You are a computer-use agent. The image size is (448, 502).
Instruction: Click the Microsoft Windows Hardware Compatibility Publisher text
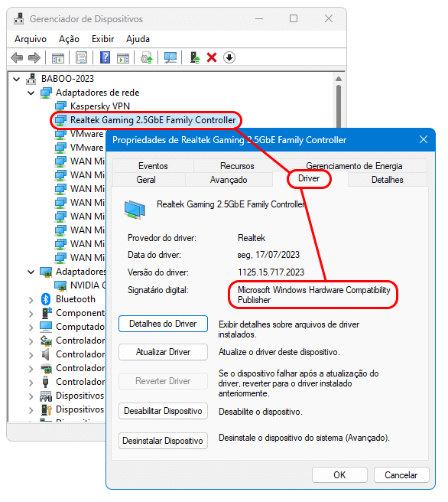314,295
